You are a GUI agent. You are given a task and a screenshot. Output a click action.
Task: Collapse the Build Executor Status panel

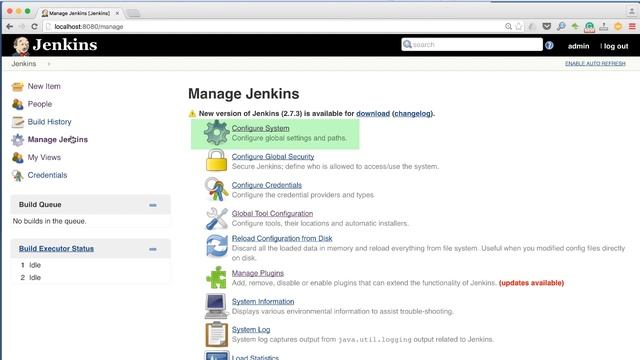click(x=153, y=249)
